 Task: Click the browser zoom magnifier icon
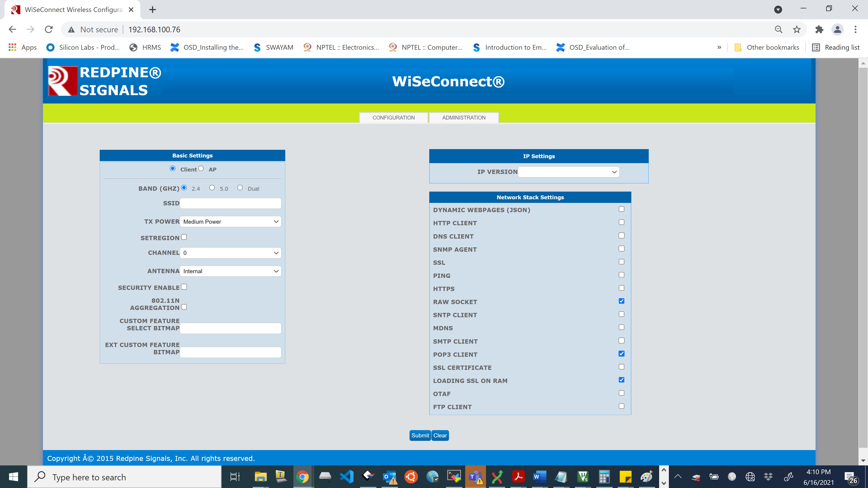tap(778, 30)
